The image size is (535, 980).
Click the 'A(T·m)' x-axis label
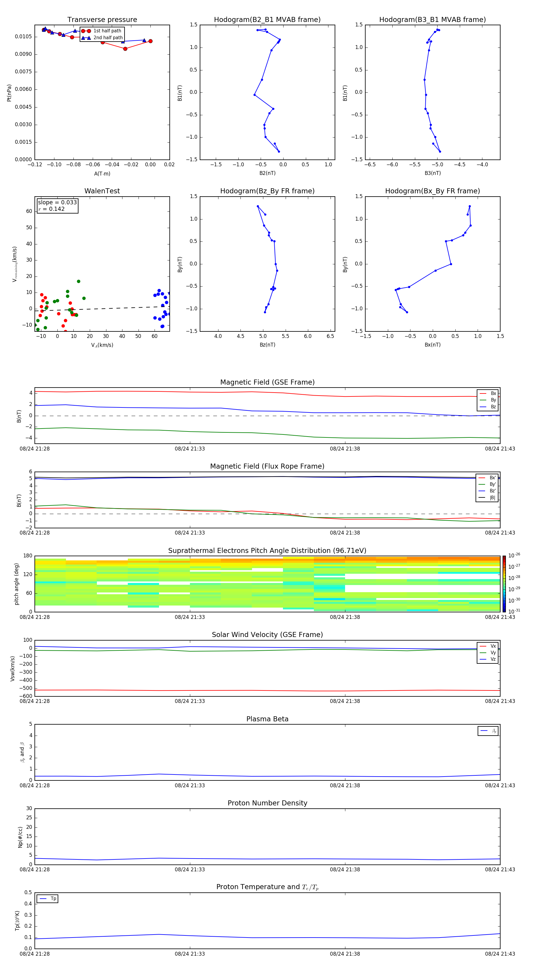pos(102,174)
